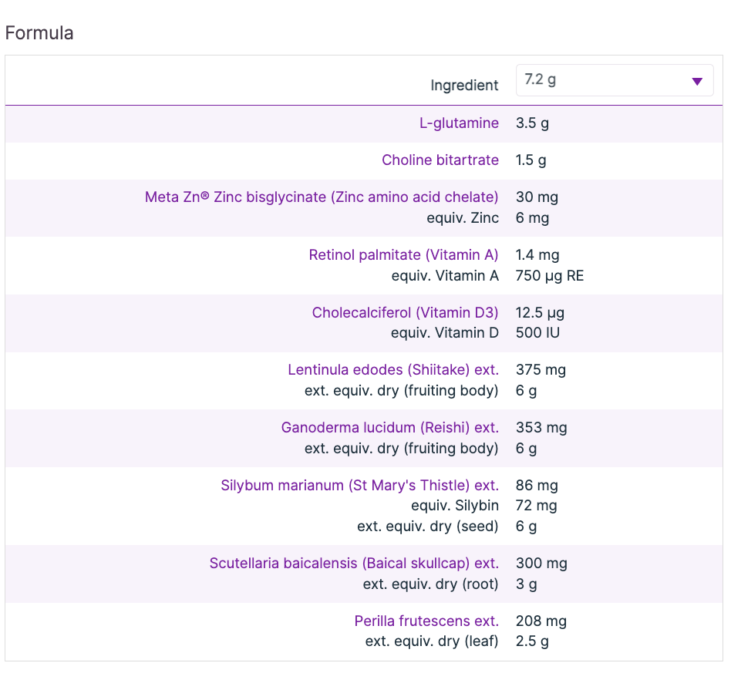Image resolution: width=731 pixels, height=700 pixels.
Task: Open the L-glutamine ingredient link
Action: tap(459, 123)
